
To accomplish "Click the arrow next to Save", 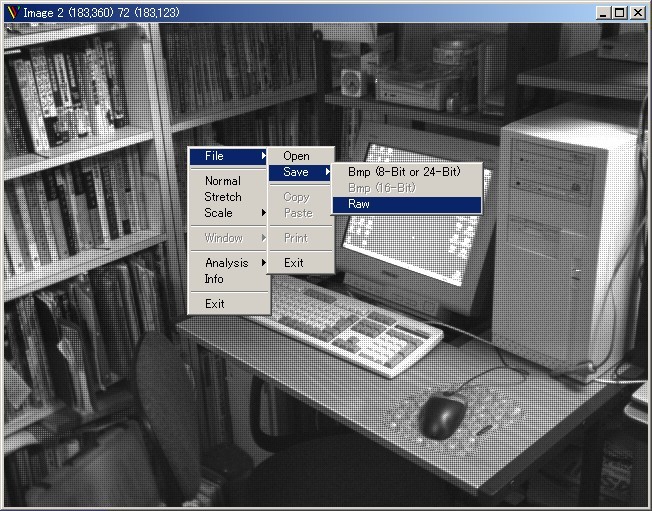I will (x=328, y=172).
